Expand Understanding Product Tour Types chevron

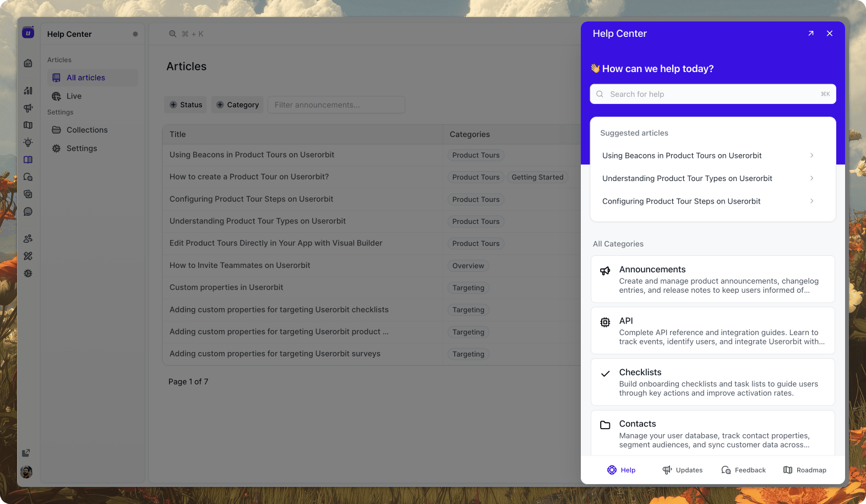tap(811, 178)
